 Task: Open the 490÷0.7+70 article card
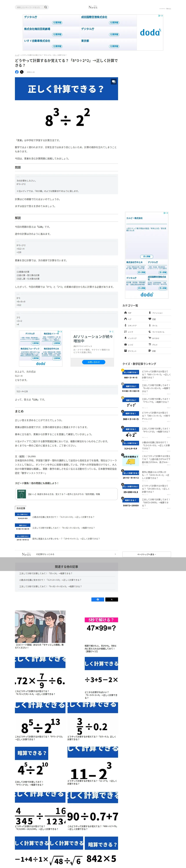click(93, 811)
